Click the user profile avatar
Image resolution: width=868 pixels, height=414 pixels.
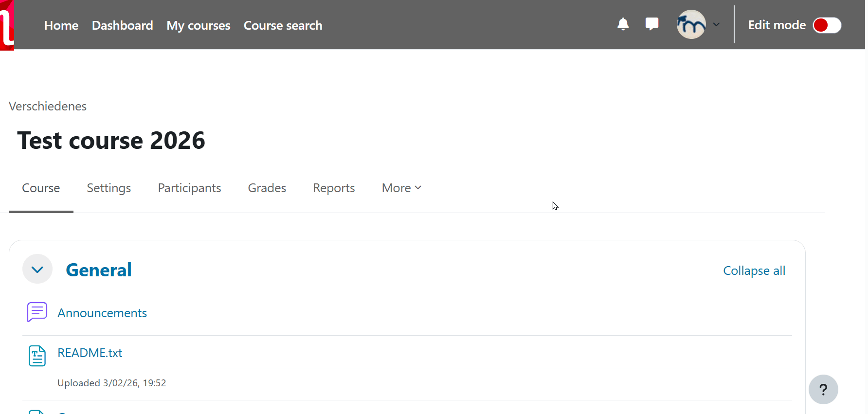[x=691, y=25]
